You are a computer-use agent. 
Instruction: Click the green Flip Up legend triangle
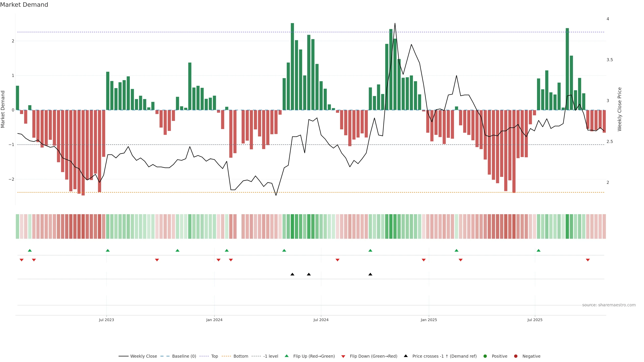(287, 356)
